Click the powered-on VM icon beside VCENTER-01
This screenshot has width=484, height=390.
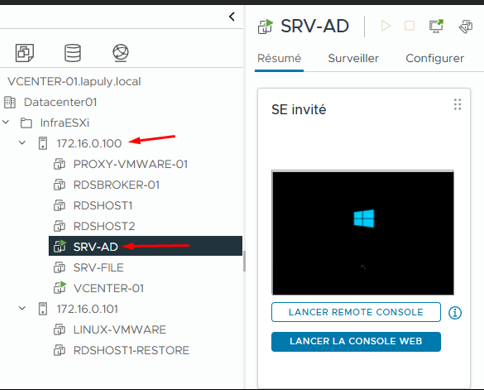tap(60, 288)
